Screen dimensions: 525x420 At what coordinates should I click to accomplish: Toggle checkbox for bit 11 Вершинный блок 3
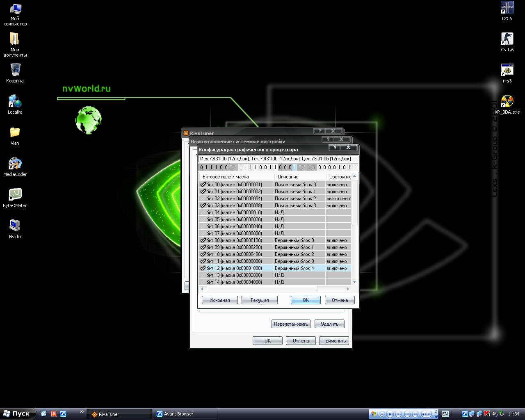pos(203,261)
